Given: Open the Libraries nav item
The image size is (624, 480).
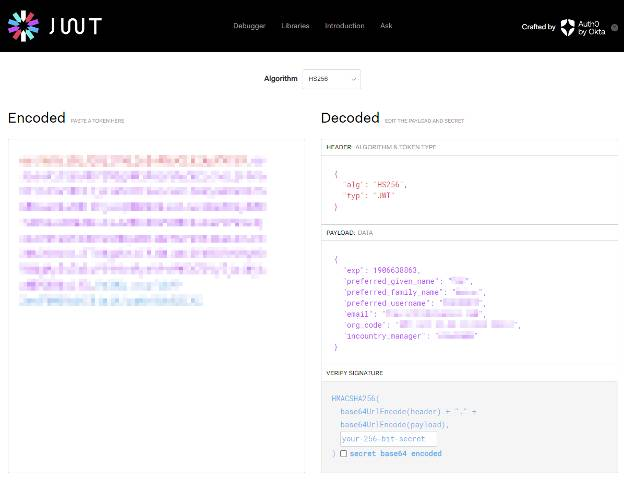Looking at the screenshot, I should tap(295, 26).
